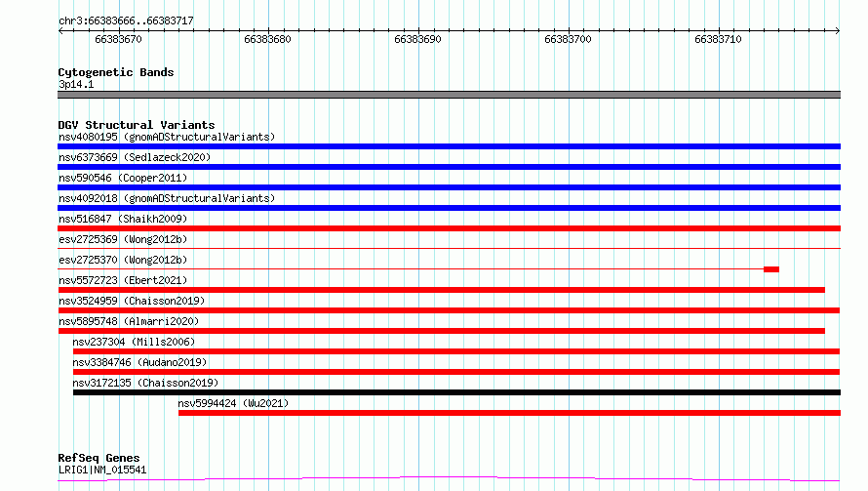Click the magenta LRIG1 gene line
The height and width of the screenshot is (491, 868).
tap(449, 479)
